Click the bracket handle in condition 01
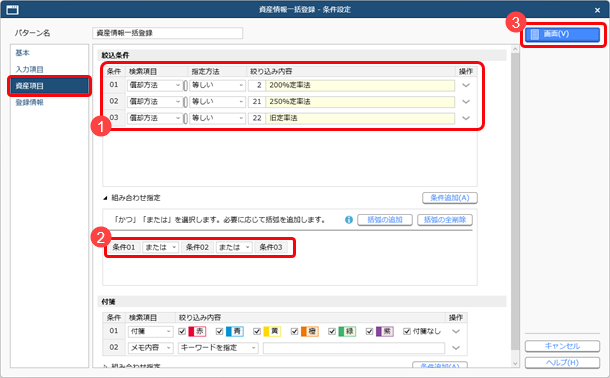This screenshot has height=378, width=610. (186, 85)
